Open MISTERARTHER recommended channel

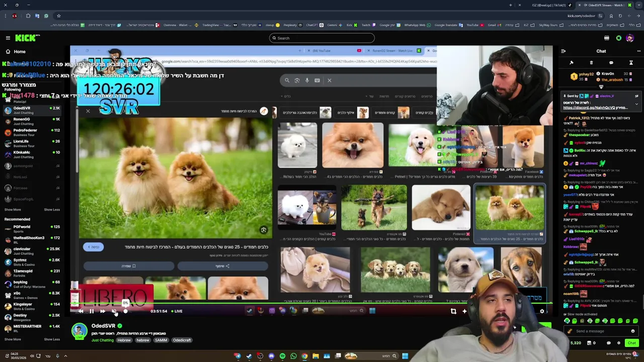31,328
